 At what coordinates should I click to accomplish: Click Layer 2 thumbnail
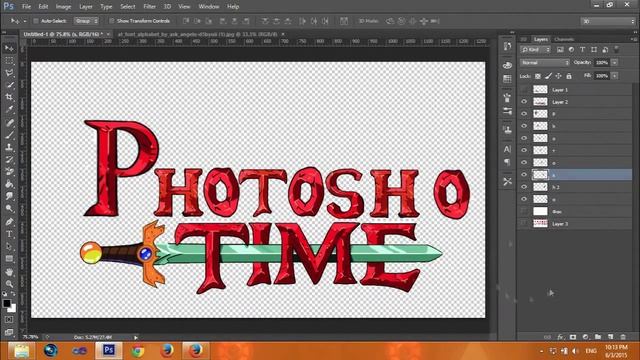pos(540,102)
